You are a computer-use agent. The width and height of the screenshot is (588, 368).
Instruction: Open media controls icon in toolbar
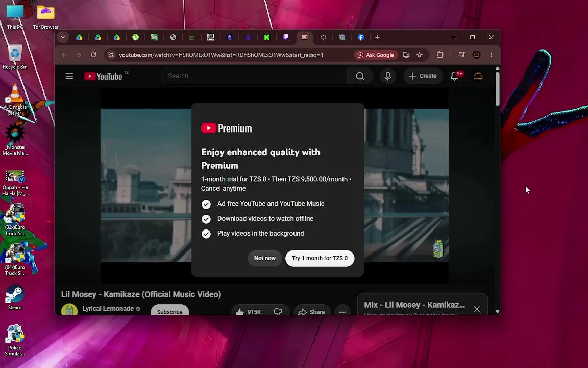click(461, 55)
